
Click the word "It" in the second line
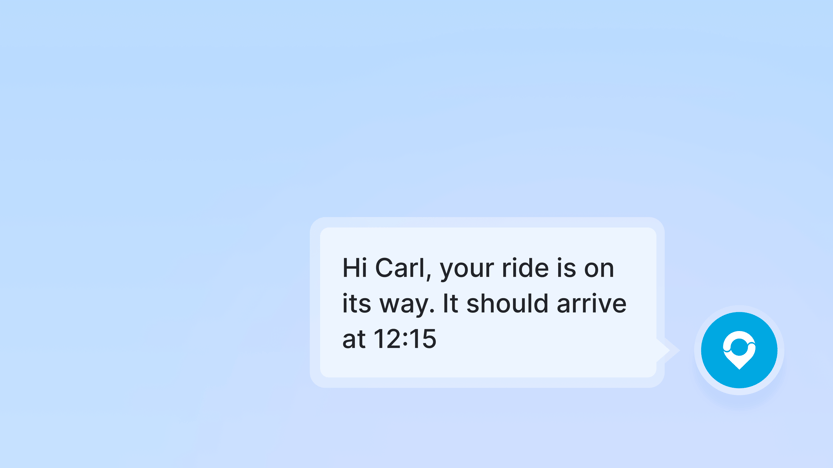tap(450, 303)
